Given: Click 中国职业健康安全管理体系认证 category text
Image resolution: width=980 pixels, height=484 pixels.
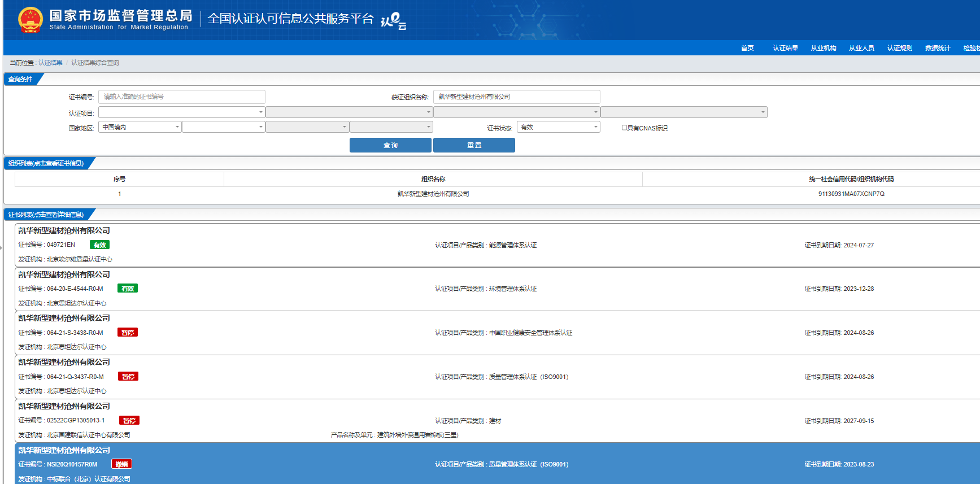Looking at the screenshot, I should (x=531, y=333).
